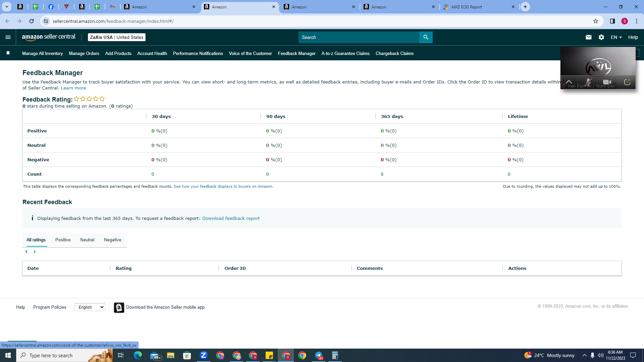Click the browser address bar URL
This screenshot has height=362, width=644.
[x=113, y=21]
